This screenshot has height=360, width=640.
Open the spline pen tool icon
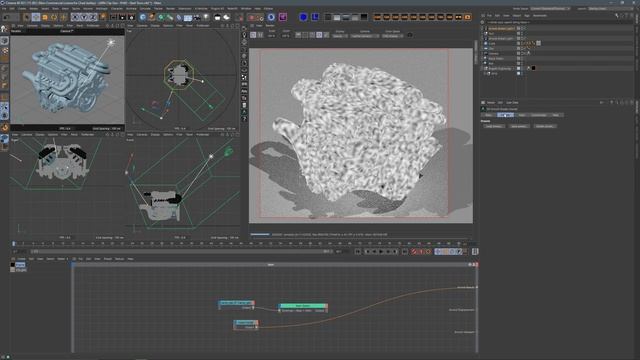tap(152, 17)
